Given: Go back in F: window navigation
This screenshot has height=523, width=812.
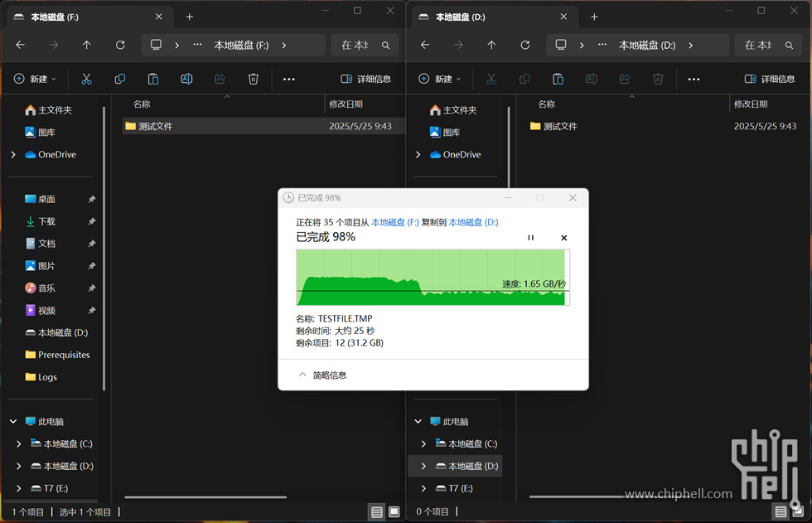Looking at the screenshot, I should pyautogui.click(x=20, y=45).
